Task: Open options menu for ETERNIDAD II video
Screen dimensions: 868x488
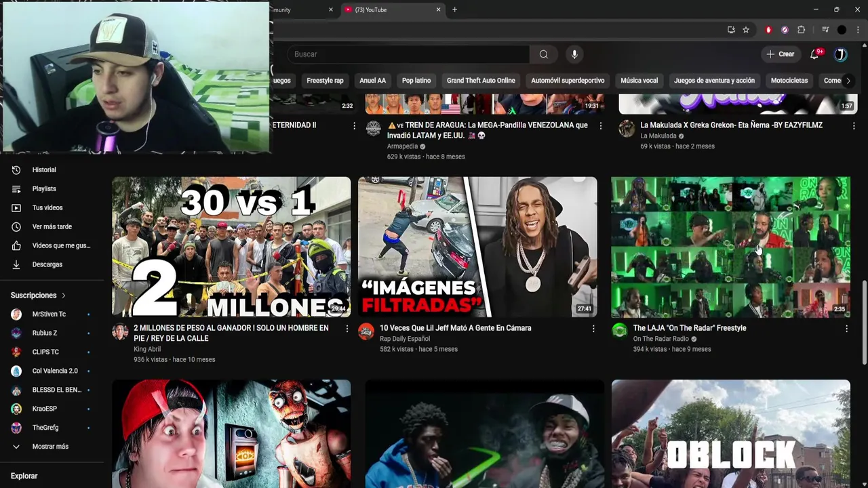Action: tap(353, 126)
